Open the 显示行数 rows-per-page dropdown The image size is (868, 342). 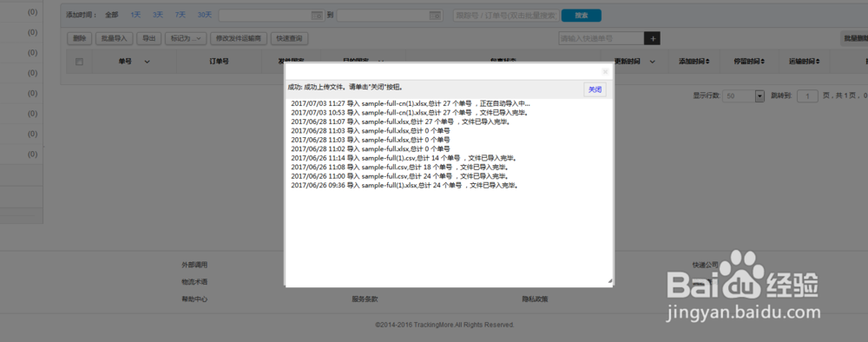pyautogui.click(x=744, y=95)
